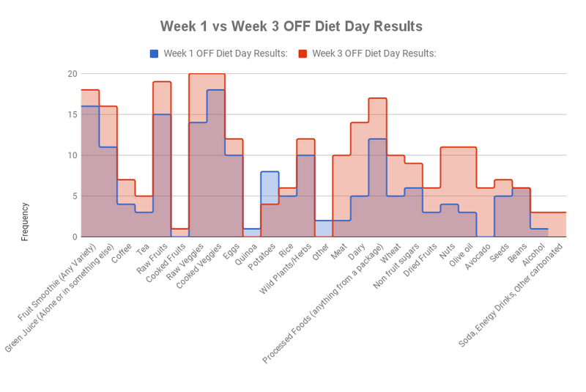Screen dimensions: 586x392
Task: Select the Frequency axis title
Action: [25, 222]
